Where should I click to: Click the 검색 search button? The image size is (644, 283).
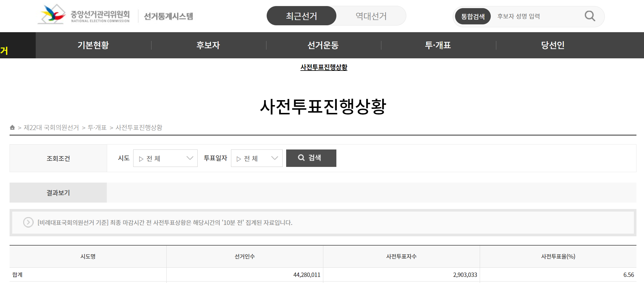pyautogui.click(x=311, y=158)
